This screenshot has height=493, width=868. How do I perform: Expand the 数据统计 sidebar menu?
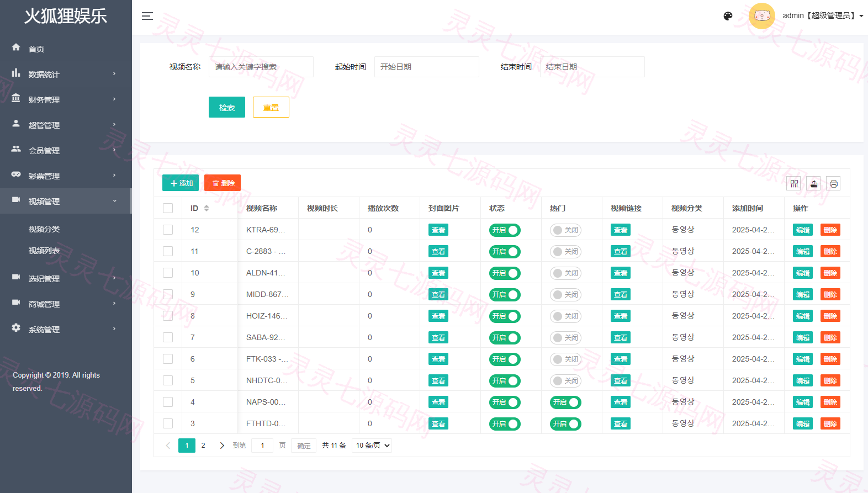point(66,74)
